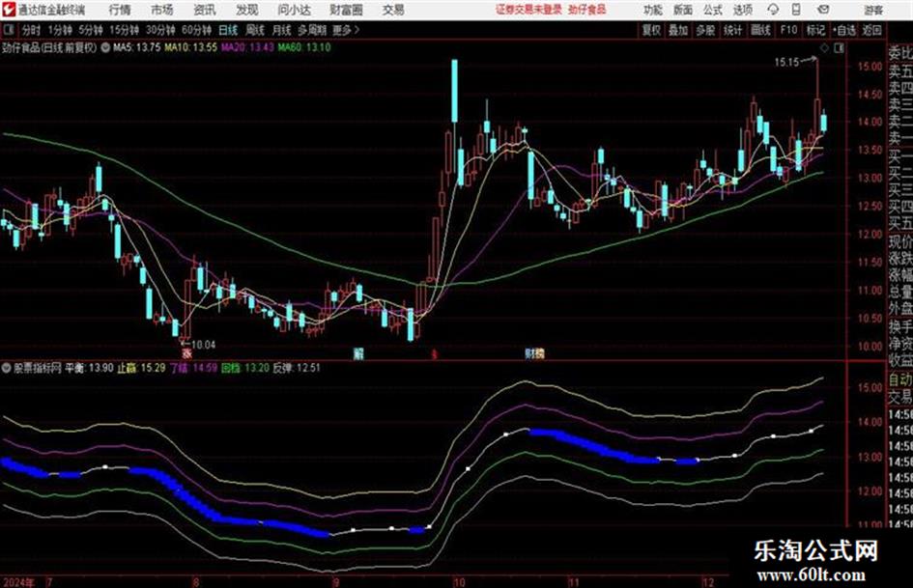The image size is (913, 588).
Task: Open the headset customer service icon
Action: (x=773, y=10)
